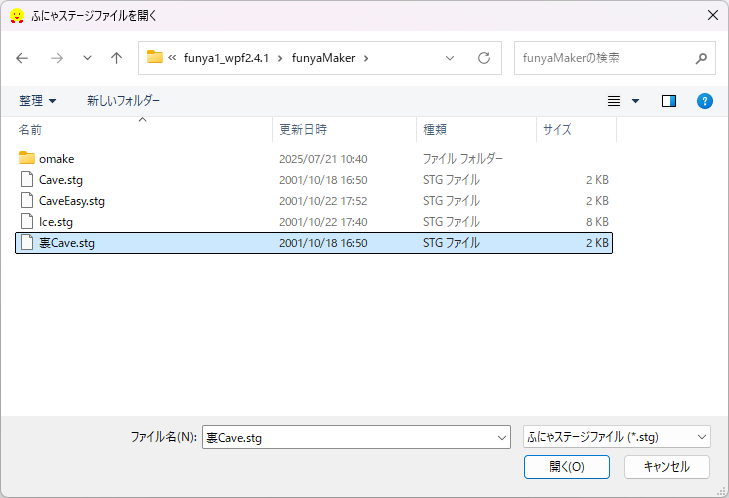Screen dimensions: 729x498
Task: Open help with question mark icon
Action: click(705, 101)
